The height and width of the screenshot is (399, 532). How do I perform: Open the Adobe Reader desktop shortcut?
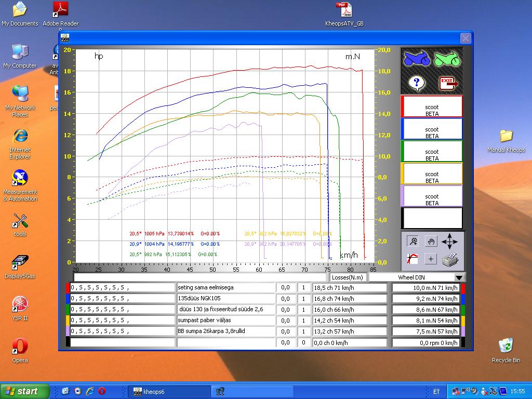pos(61,14)
